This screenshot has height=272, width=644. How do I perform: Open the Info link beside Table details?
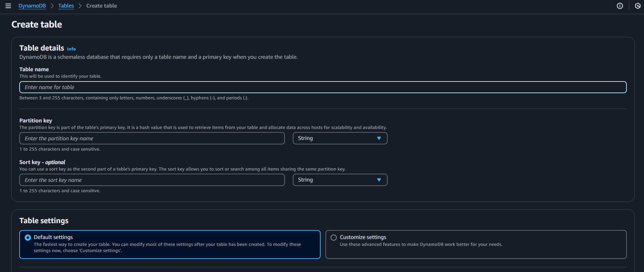[x=71, y=49]
